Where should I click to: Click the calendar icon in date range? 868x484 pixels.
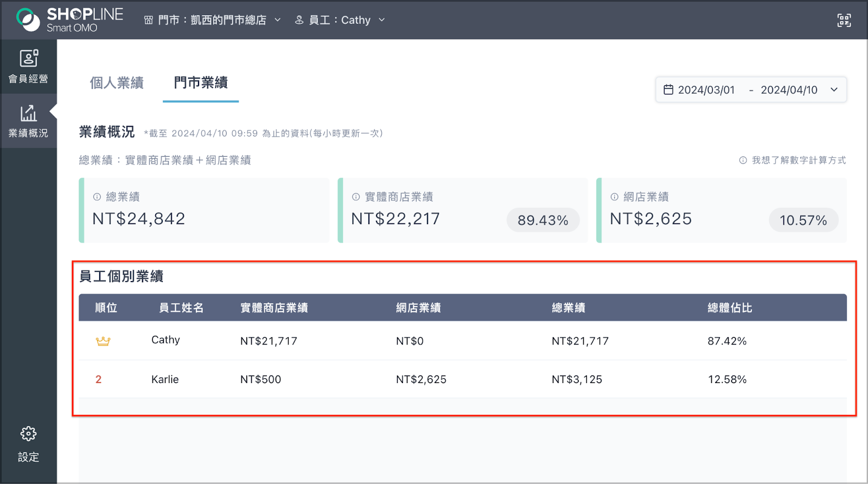click(668, 90)
